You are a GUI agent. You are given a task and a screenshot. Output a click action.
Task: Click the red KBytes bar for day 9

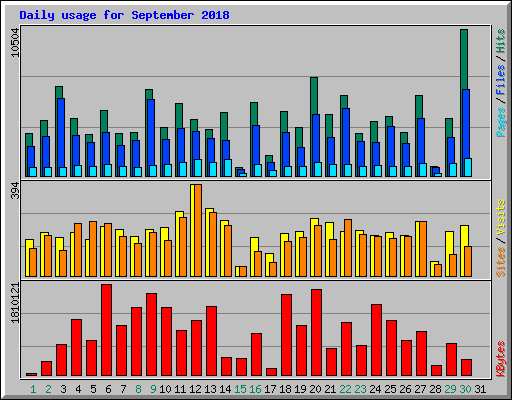coord(151,335)
